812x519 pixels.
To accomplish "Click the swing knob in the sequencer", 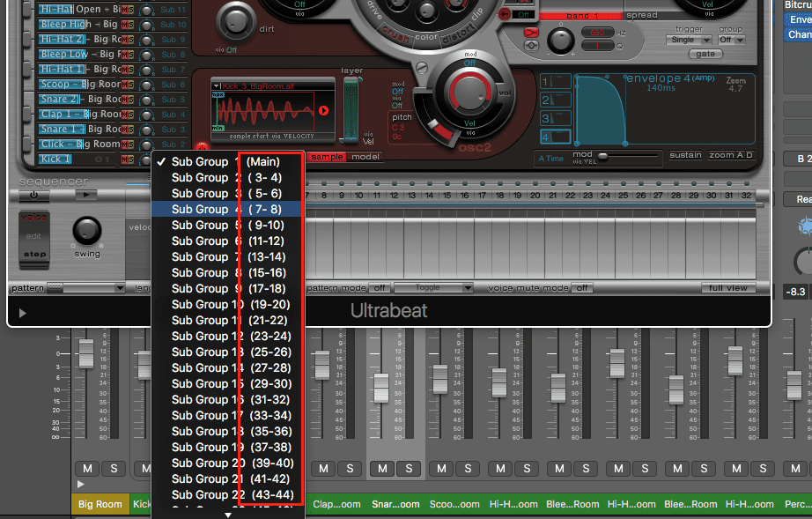I will tap(87, 231).
